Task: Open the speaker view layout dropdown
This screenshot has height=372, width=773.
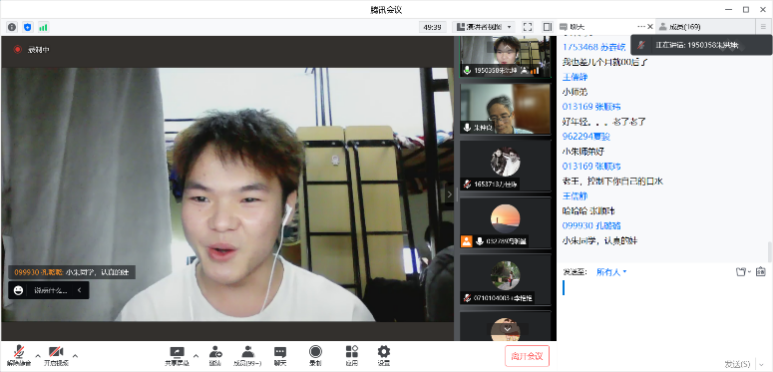Action: tap(483, 27)
